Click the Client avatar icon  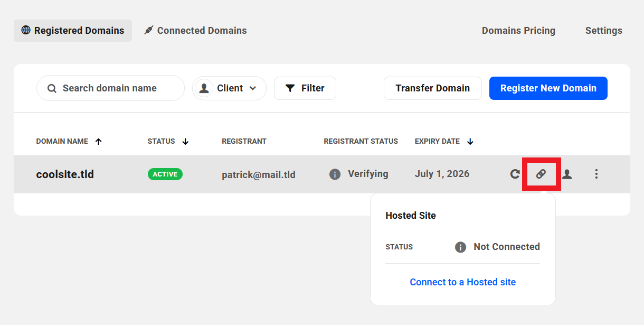pos(204,88)
